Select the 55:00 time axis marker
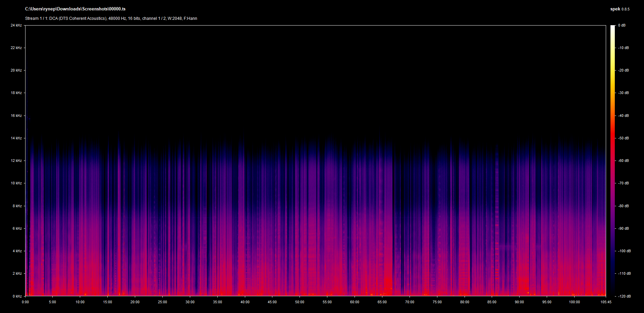 (x=327, y=302)
